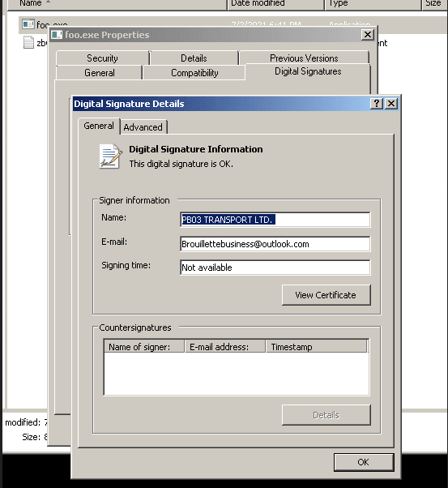Select the General tab in signature details
The height and width of the screenshot is (488, 448).
coord(99,126)
